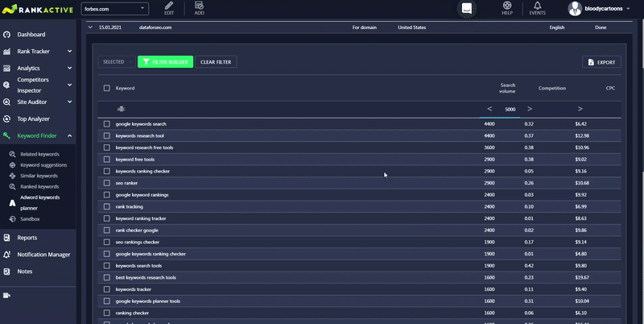Collapse the Keyword Finder chevron
The height and width of the screenshot is (324, 644).
(x=69, y=135)
